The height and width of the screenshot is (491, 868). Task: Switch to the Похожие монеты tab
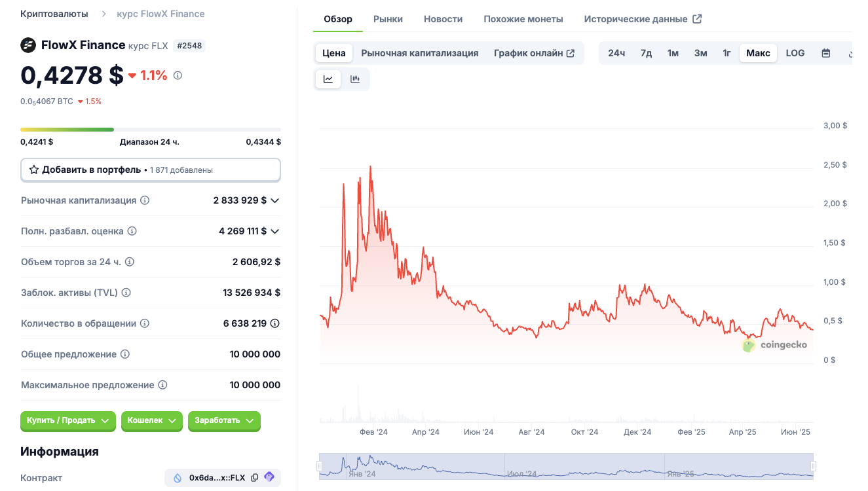[x=523, y=19]
